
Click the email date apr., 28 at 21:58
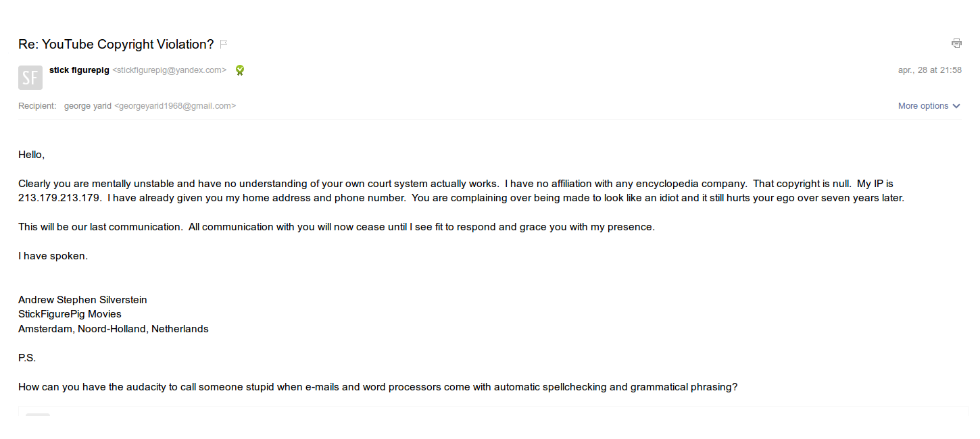tap(929, 70)
